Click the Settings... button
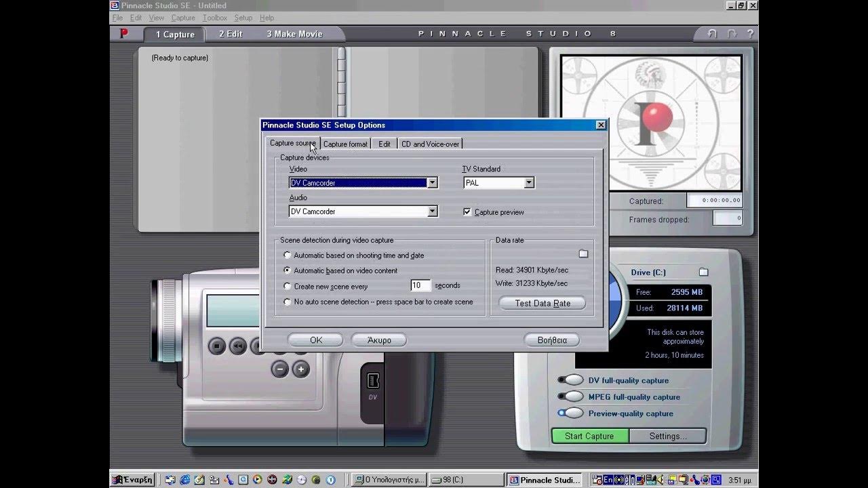The width and height of the screenshot is (868, 488). pos(668,436)
